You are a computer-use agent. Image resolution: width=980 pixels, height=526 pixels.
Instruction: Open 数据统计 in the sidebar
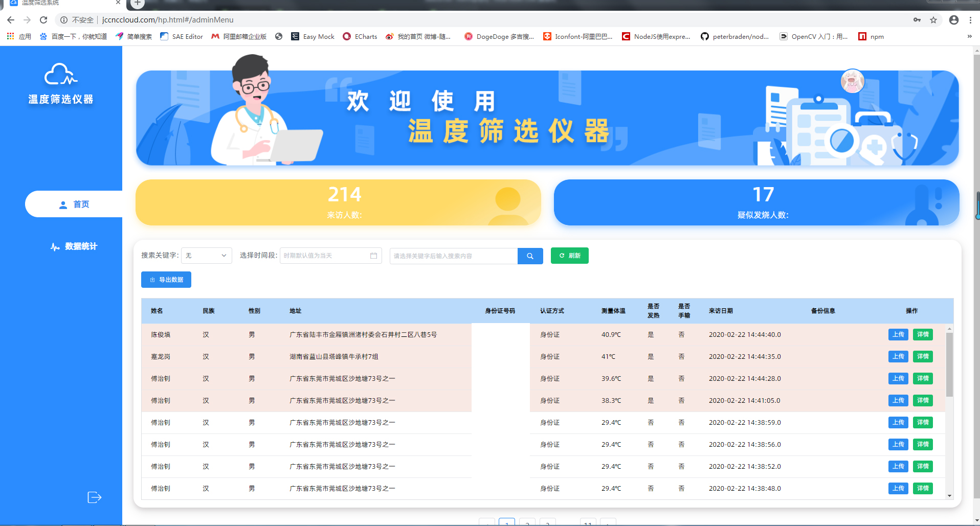(74, 246)
